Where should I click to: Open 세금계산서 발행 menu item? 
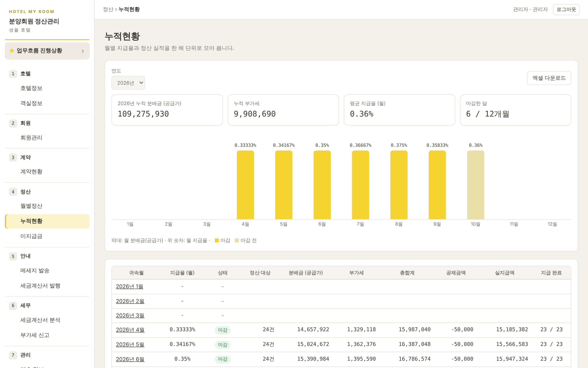40,286
